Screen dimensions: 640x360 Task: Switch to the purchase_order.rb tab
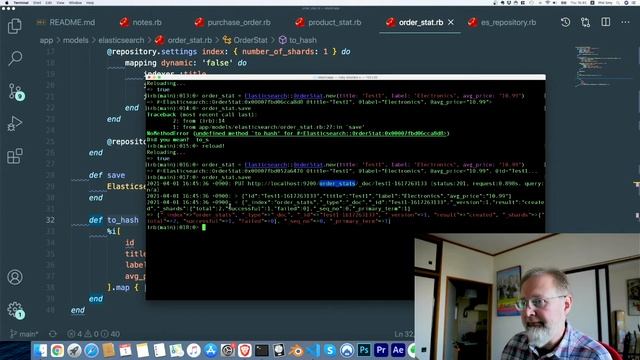tap(233, 22)
